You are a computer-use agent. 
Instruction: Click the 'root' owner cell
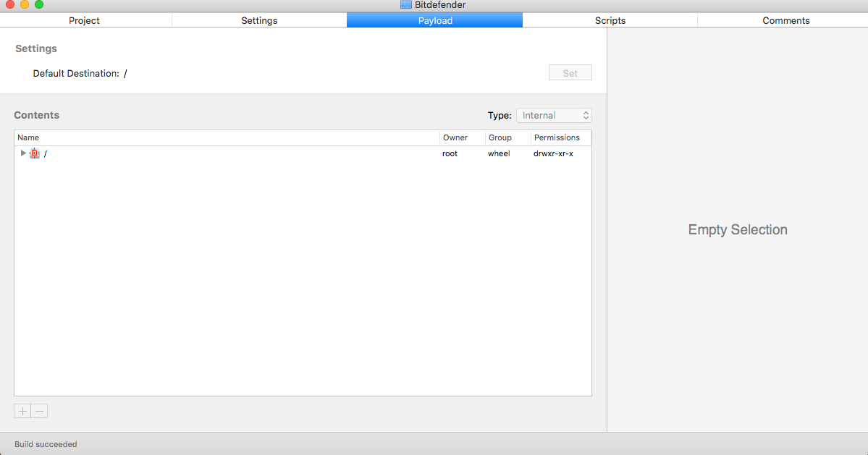[x=450, y=153]
